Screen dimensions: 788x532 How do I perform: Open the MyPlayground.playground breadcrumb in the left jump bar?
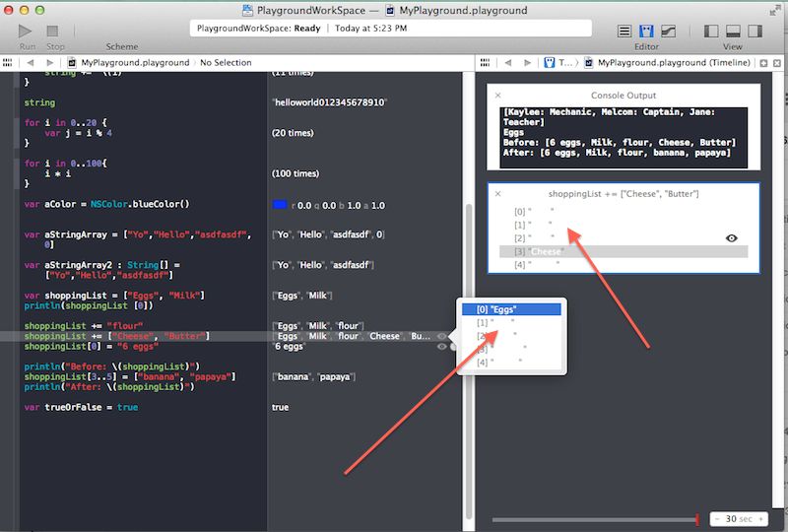[x=135, y=62]
